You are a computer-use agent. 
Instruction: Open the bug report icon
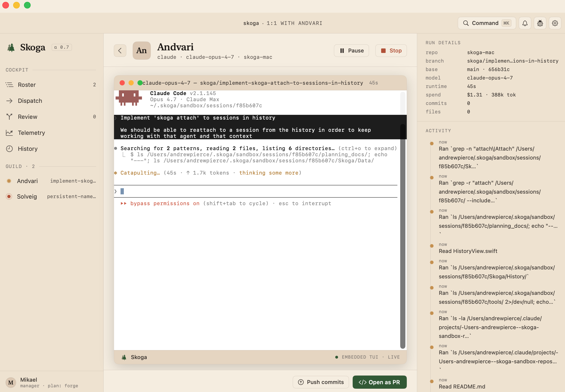coord(540,23)
